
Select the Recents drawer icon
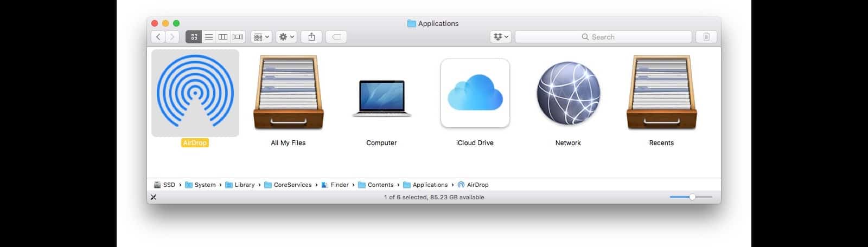tap(661, 93)
